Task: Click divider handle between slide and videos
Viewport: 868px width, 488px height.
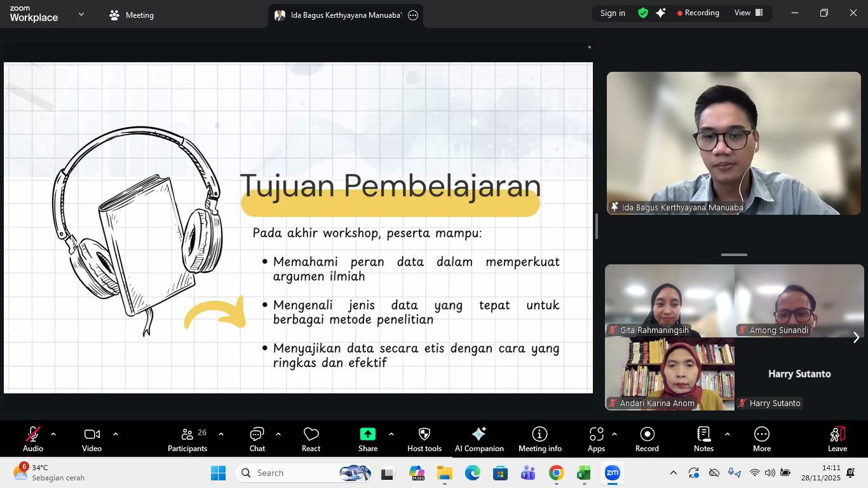Action: 597,226
